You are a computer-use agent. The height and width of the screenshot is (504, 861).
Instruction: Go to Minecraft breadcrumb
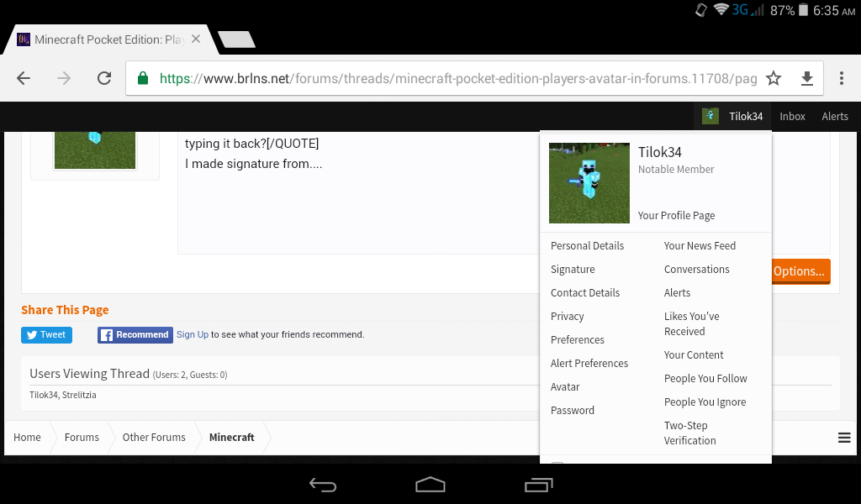(232, 437)
